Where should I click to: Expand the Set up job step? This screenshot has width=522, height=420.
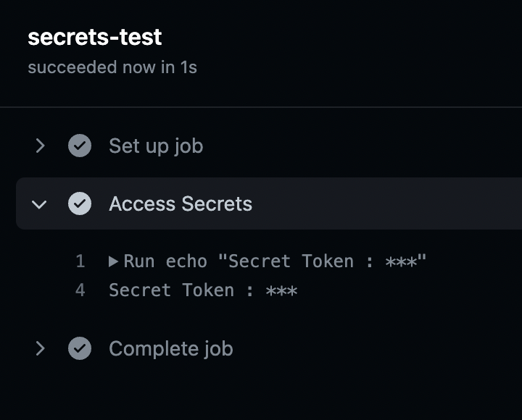click(40, 146)
